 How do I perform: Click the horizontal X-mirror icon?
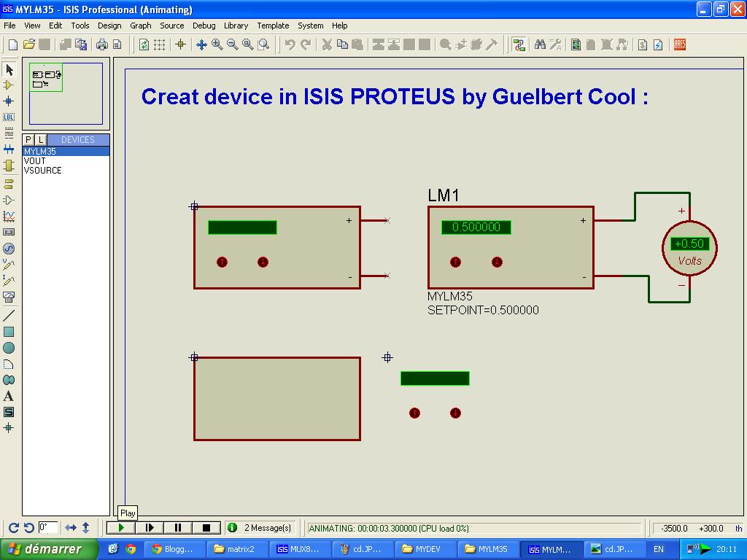(x=71, y=528)
